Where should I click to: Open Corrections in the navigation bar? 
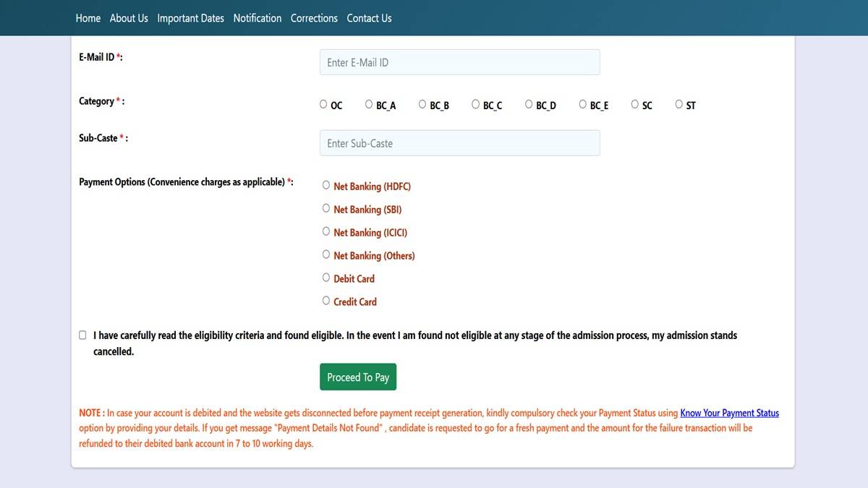(314, 18)
